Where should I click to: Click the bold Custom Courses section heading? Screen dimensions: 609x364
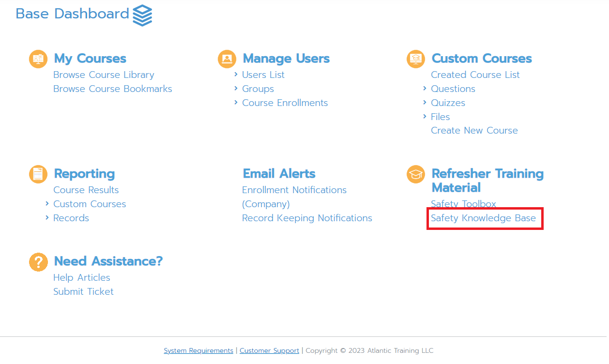click(x=482, y=59)
